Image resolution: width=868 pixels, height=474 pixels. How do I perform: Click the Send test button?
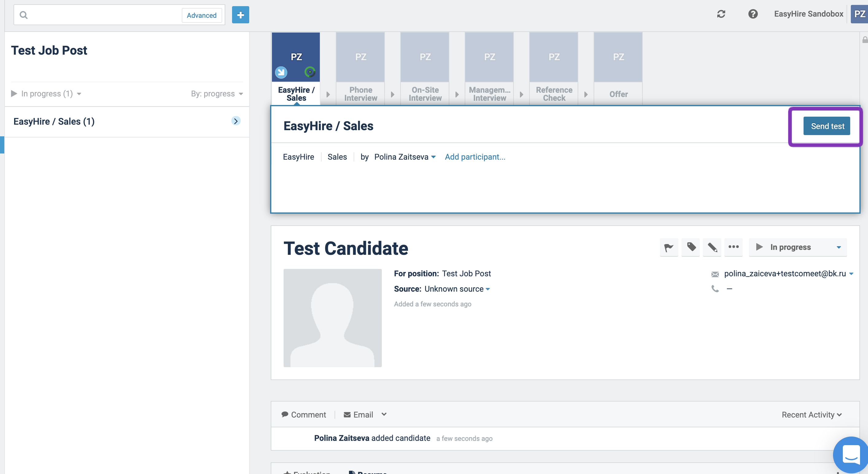point(827,126)
